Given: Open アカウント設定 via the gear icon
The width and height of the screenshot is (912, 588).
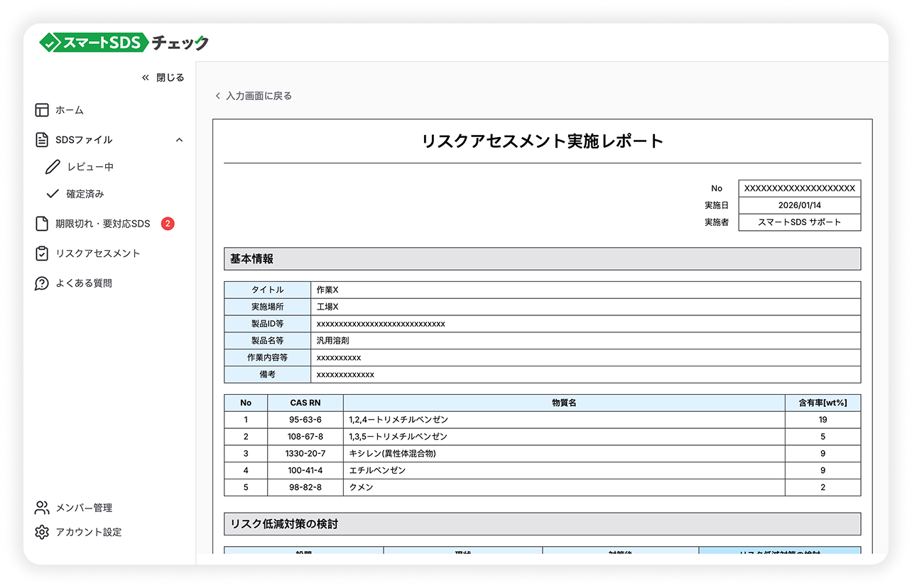Looking at the screenshot, I should coord(43,532).
